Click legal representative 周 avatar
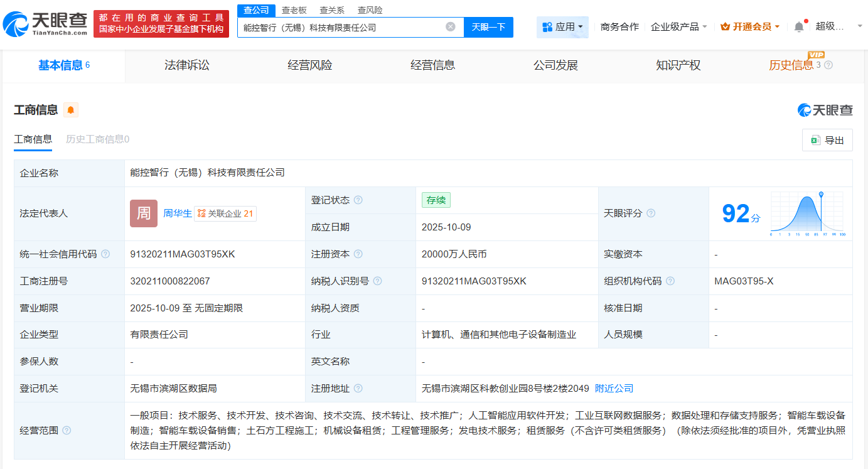868x469 pixels. pyautogui.click(x=144, y=213)
